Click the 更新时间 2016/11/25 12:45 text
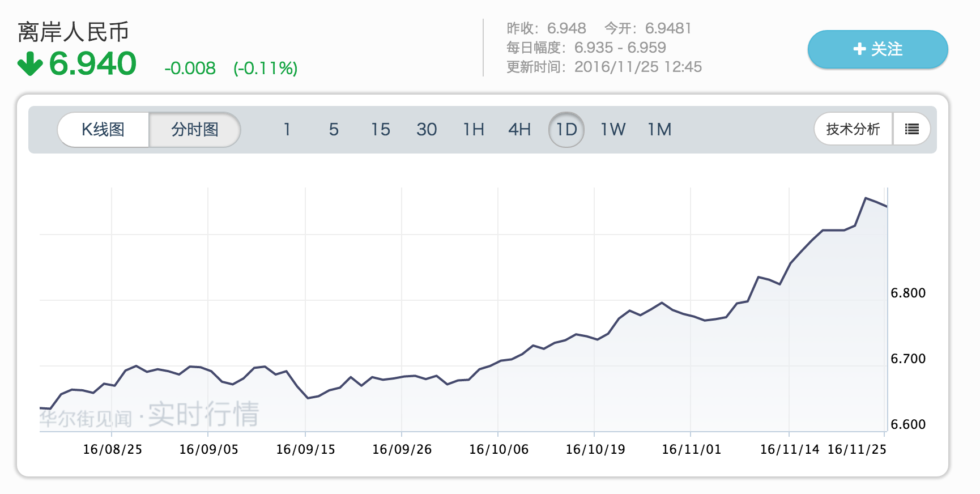Viewport: 980px width, 494px height. pos(604,67)
